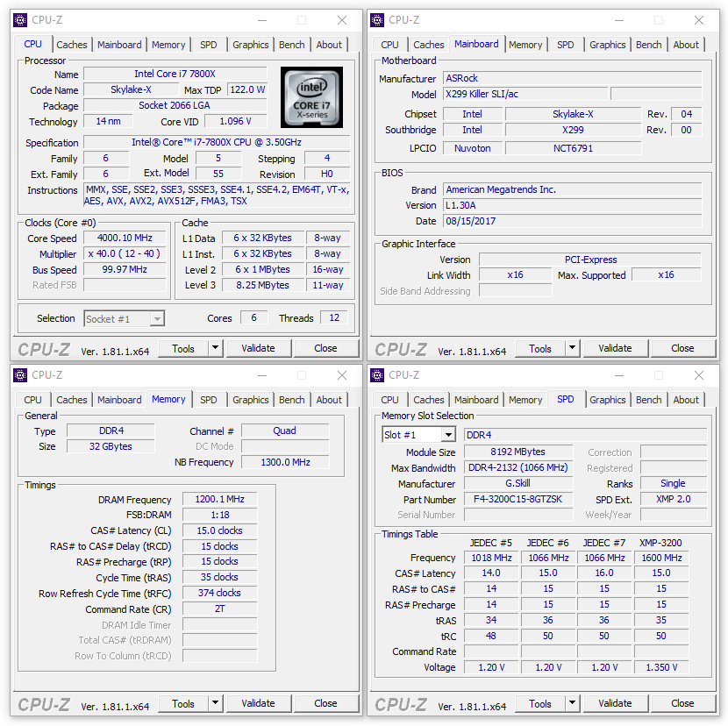Click the CPU-Z app icon in Memory window title bar
Viewport: 728px width, 726px height.
tap(20, 375)
